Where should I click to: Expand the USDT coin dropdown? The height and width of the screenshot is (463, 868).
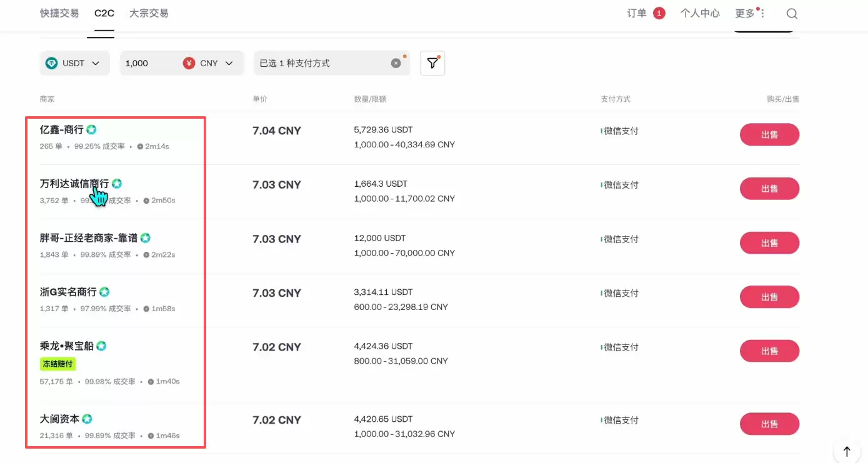(x=96, y=63)
